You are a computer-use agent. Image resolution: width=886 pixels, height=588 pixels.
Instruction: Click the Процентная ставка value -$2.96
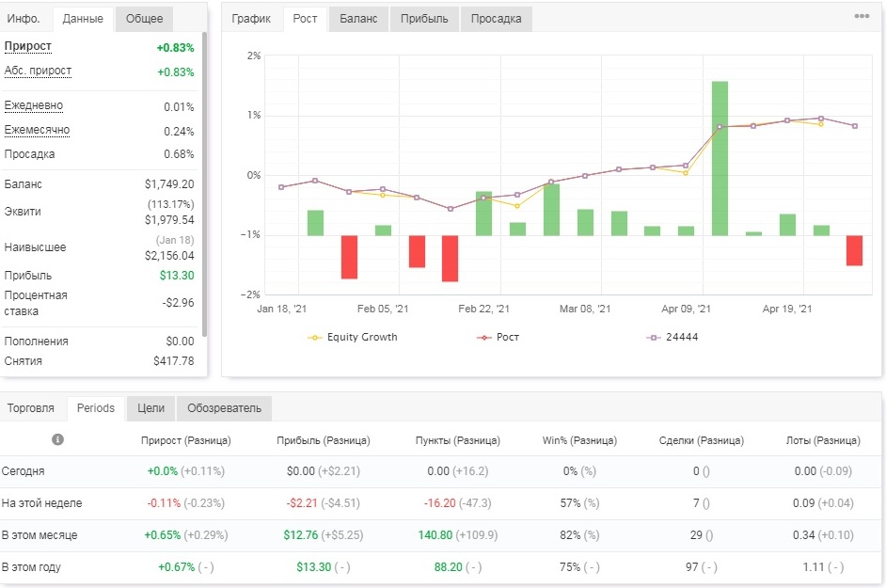click(179, 303)
